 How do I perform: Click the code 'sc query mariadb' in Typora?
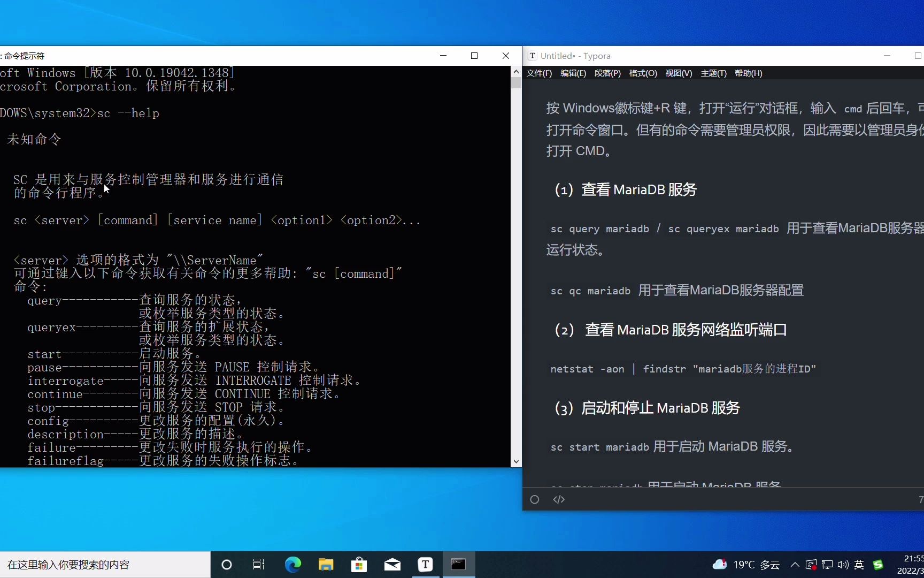(x=599, y=229)
